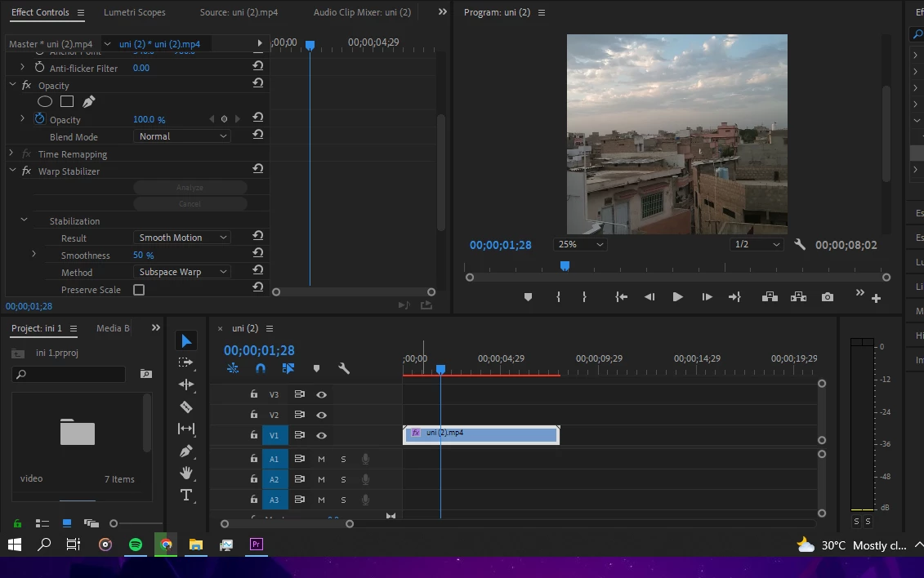Screen dimensions: 924x578
Task: Open Program monitor settings wrench
Action: 800,244
